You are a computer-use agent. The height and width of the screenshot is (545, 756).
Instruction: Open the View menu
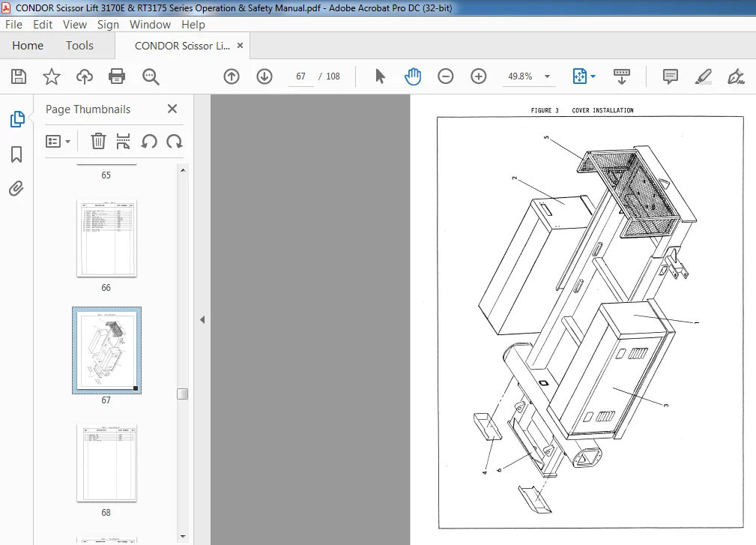coord(75,25)
